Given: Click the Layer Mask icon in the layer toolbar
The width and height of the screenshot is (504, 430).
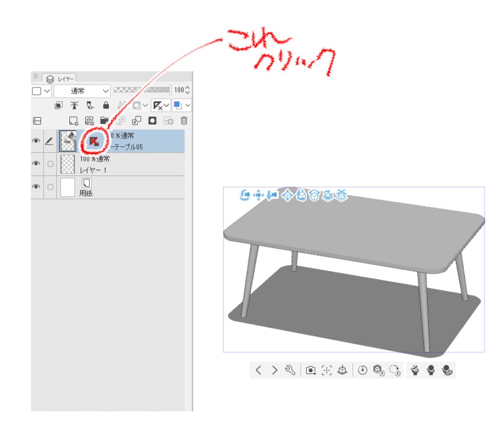Looking at the screenshot, I should (152, 120).
